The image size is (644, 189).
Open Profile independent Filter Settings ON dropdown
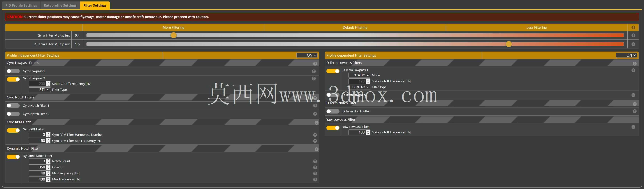(x=307, y=55)
